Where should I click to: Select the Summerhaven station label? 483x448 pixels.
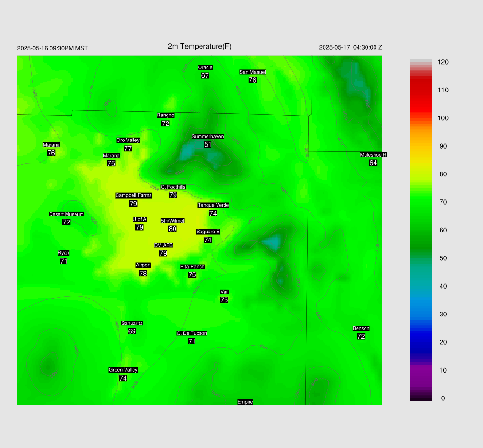208,136
